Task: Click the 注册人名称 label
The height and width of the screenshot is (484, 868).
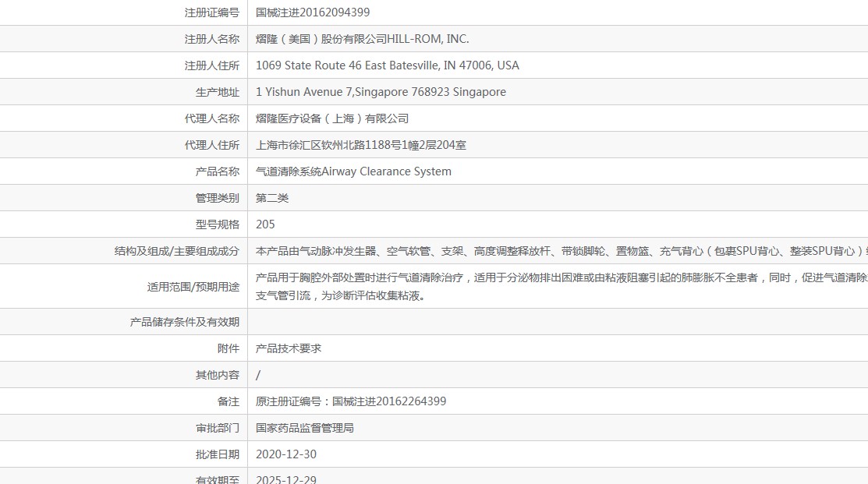Action: point(211,39)
